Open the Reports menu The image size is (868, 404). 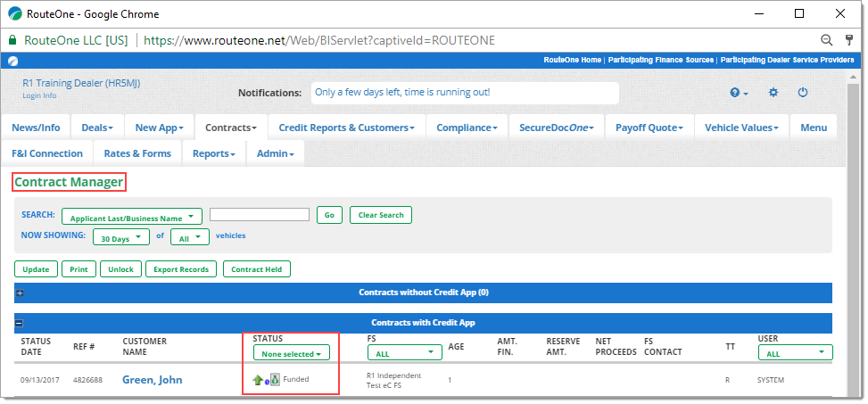point(214,153)
